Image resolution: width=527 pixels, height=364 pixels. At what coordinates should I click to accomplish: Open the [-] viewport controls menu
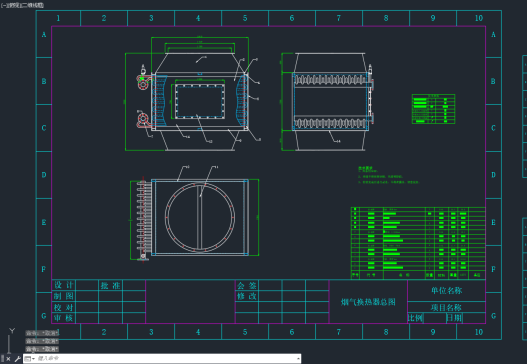click(x=3, y=5)
